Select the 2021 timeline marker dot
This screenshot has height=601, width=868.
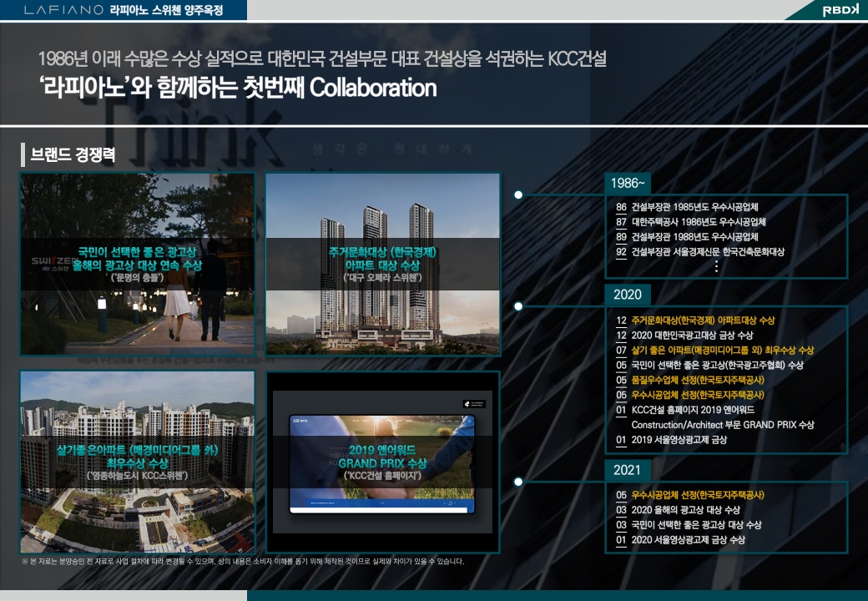pyautogui.click(x=518, y=482)
